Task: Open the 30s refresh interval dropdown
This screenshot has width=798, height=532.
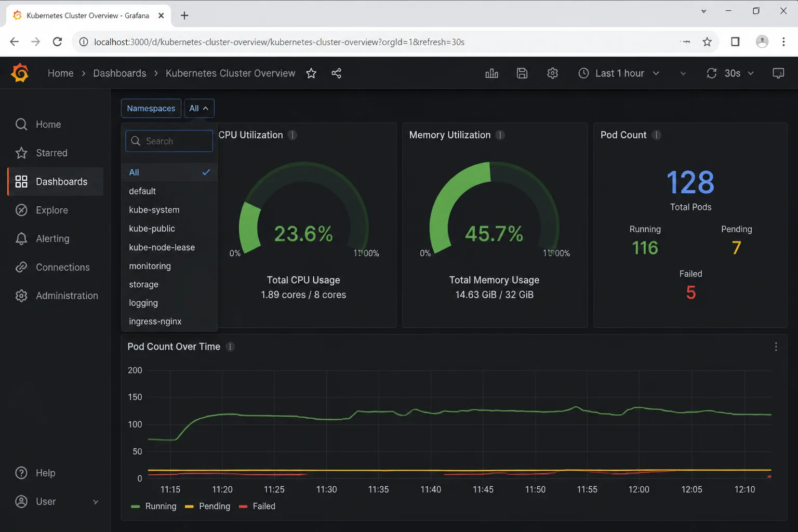Action: (x=739, y=73)
